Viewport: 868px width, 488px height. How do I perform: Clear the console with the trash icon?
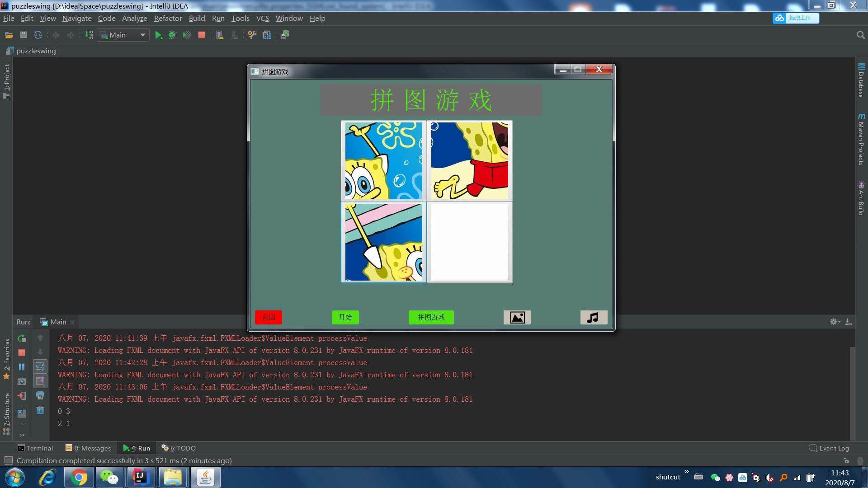pos(40,410)
